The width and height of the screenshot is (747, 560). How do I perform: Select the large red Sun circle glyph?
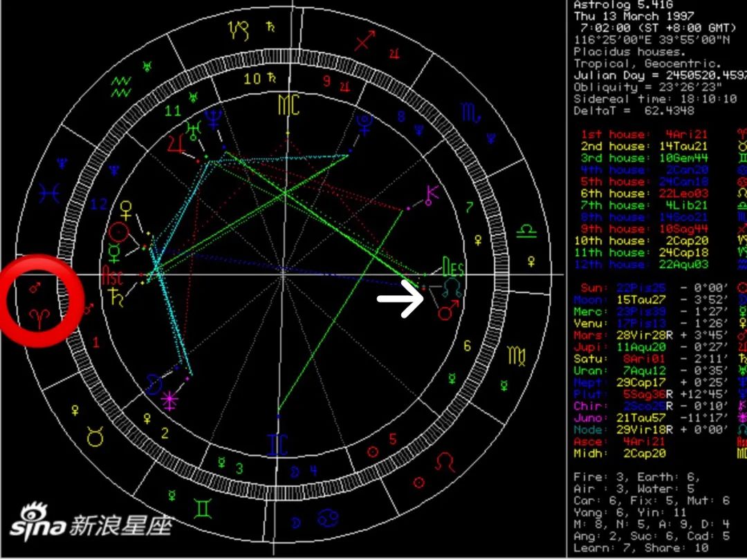[x=119, y=232]
